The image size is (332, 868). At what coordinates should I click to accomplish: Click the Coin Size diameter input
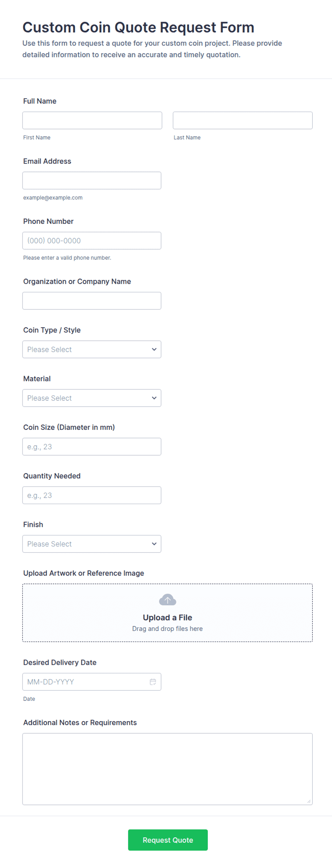(x=92, y=447)
